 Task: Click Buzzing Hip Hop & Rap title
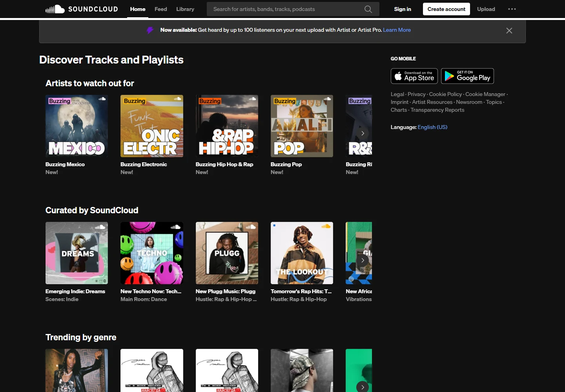point(224,164)
